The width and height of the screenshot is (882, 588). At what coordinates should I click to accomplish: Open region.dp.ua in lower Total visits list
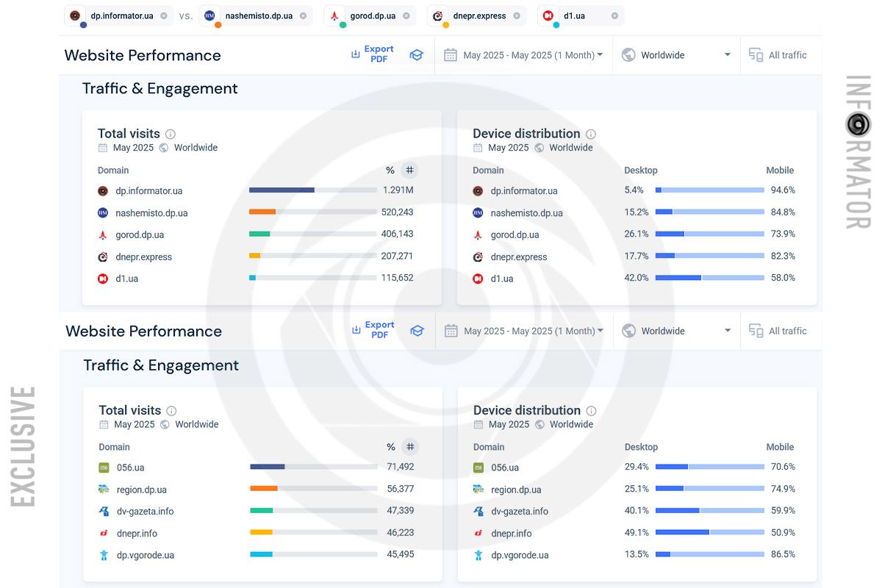tap(142, 490)
